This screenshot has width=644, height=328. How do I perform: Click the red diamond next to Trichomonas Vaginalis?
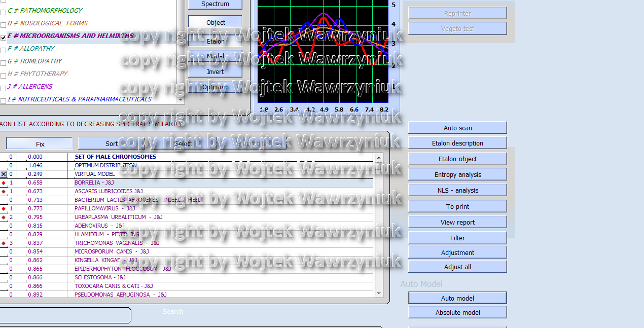(4, 243)
